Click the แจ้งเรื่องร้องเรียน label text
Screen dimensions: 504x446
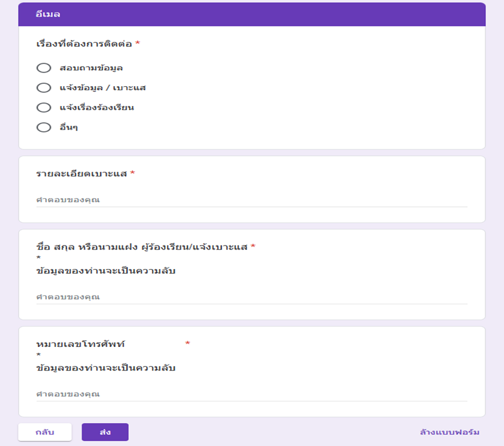click(x=97, y=108)
